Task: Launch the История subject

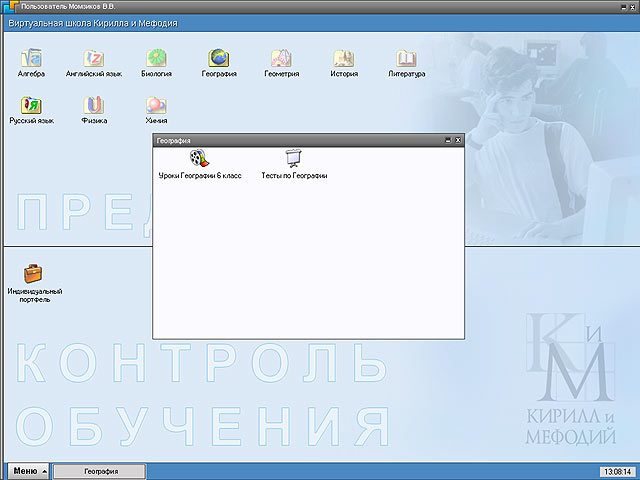Action: point(344,58)
